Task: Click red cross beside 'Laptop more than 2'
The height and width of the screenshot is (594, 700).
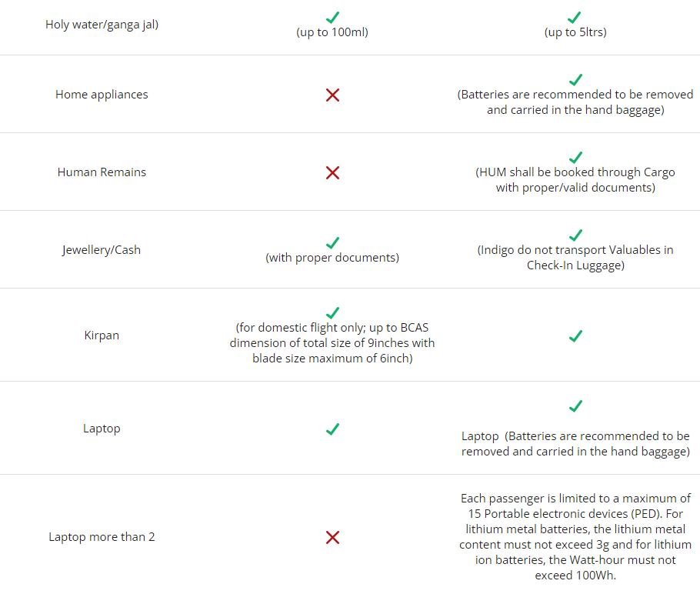Action: (332, 537)
